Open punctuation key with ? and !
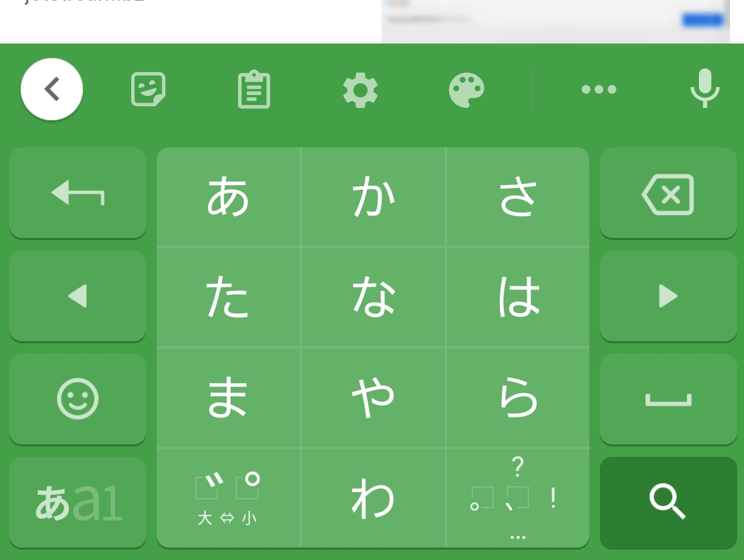This screenshot has width=744, height=560. pos(518,498)
